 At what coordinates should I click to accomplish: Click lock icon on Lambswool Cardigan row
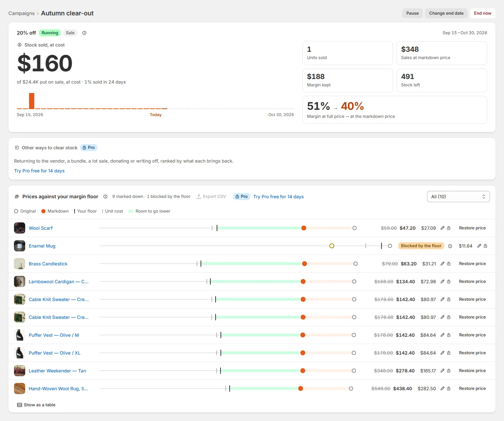tap(449, 281)
